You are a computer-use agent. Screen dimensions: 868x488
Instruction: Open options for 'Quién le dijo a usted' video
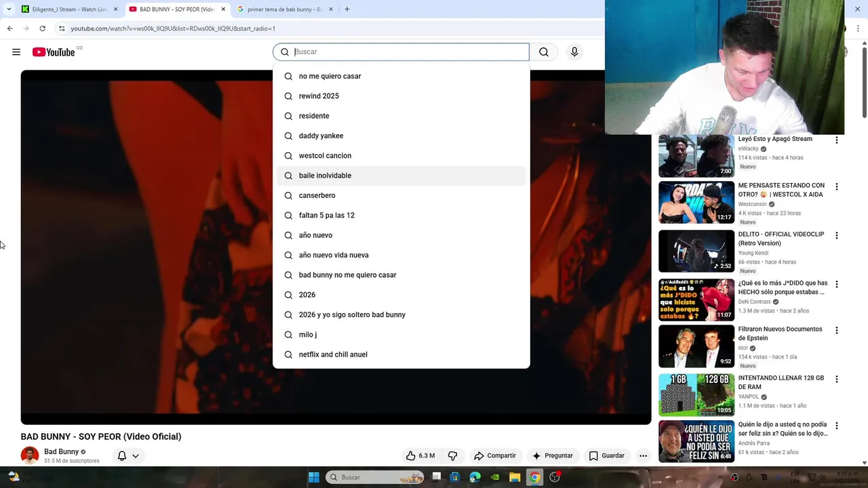coord(836,428)
